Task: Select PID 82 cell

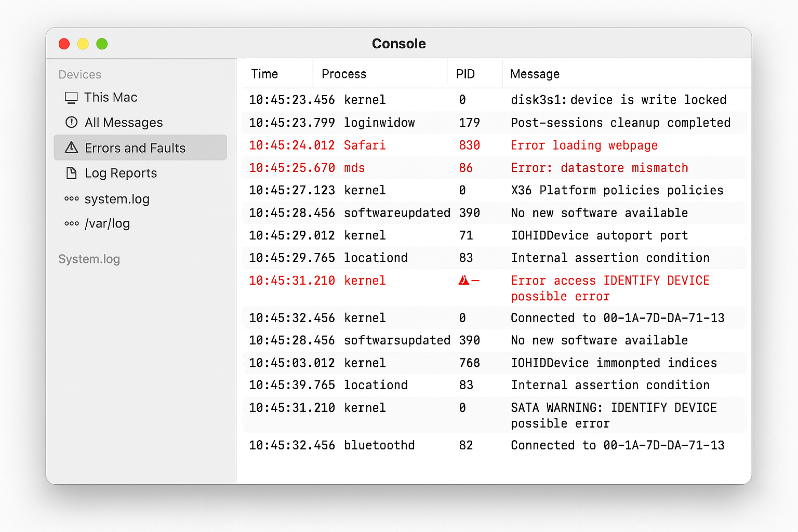Action: 466,445
